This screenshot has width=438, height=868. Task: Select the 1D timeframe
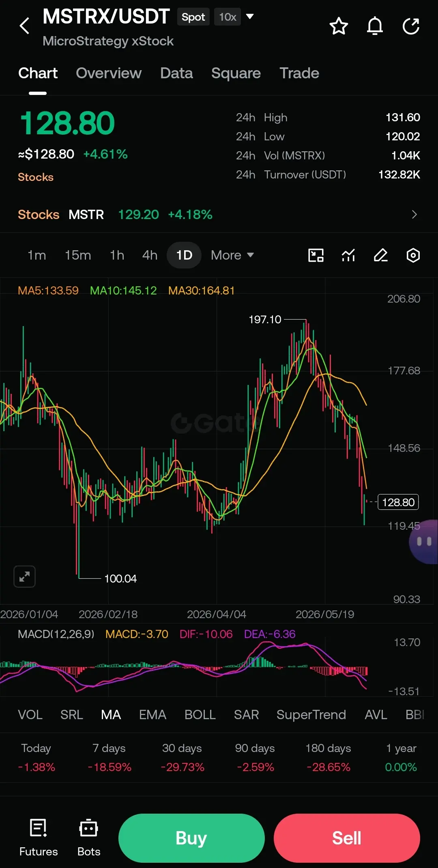[x=184, y=255]
